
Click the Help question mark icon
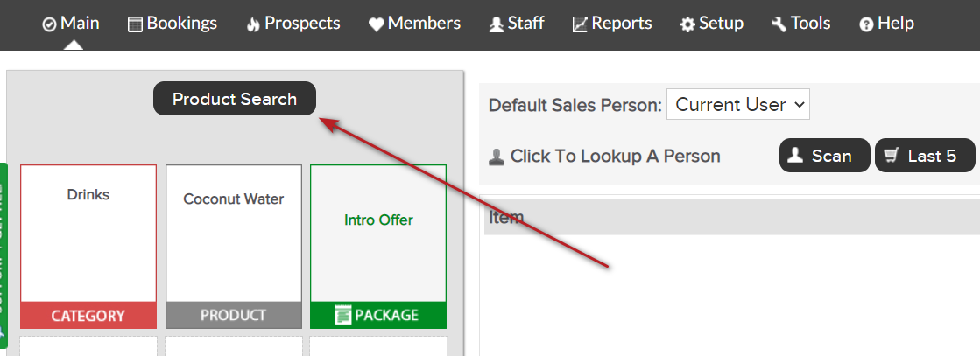coord(866,25)
